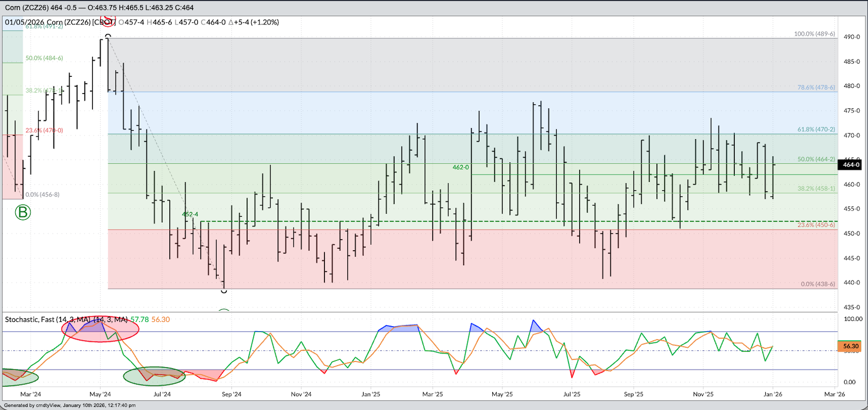Select the green ellipse near Jul '24 stochastic
Viewport: 868px width, 410px height.
pyautogui.click(x=154, y=376)
